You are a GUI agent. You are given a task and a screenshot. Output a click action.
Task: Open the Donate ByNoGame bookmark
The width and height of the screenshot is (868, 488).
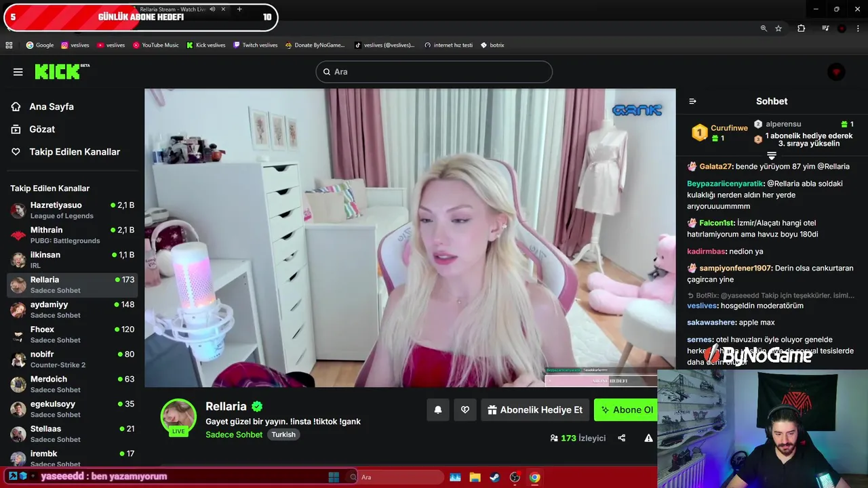[315, 45]
